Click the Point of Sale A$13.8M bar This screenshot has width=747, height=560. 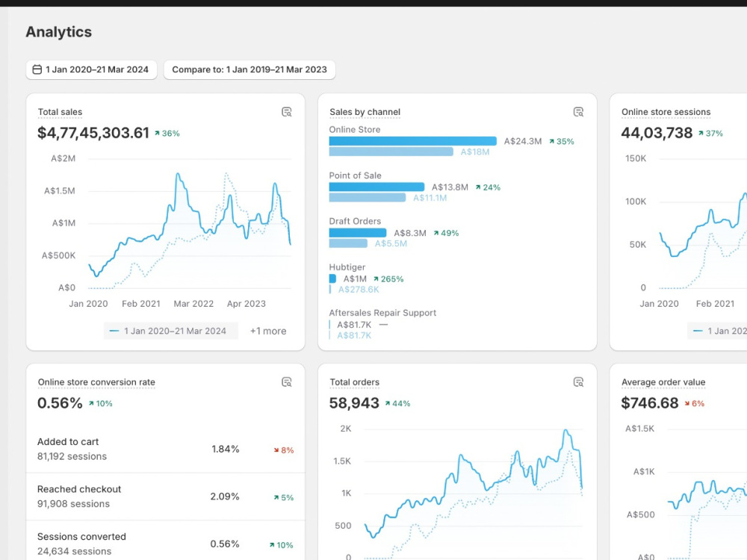376,187
